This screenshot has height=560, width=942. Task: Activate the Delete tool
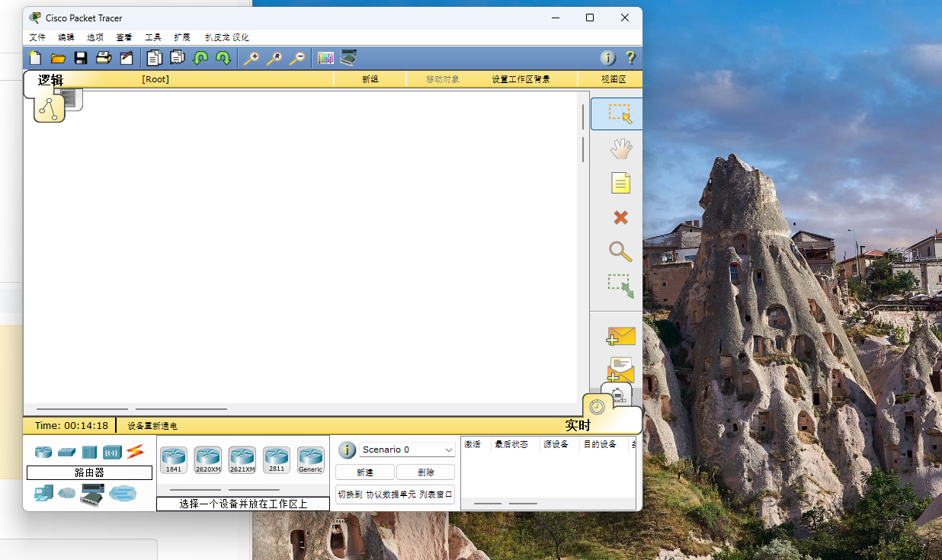[x=620, y=218]
